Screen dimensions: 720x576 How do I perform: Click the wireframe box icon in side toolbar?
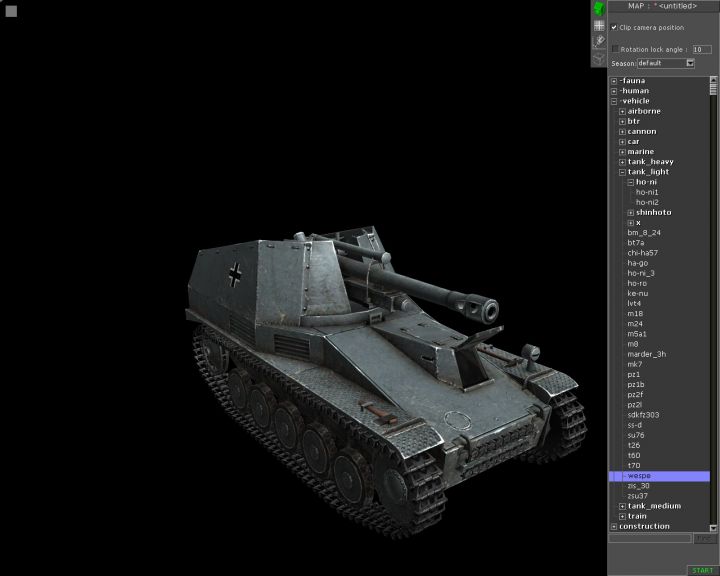point(598,57)
